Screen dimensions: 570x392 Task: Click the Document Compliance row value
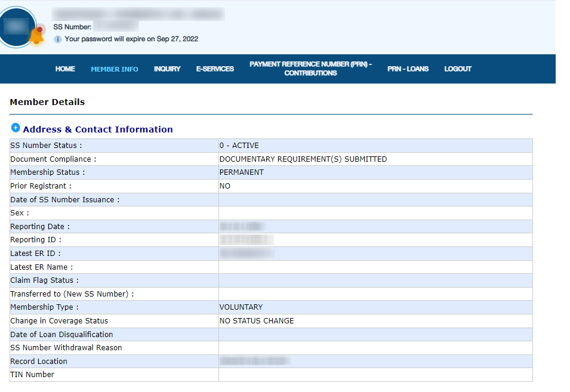pos(303,159)
